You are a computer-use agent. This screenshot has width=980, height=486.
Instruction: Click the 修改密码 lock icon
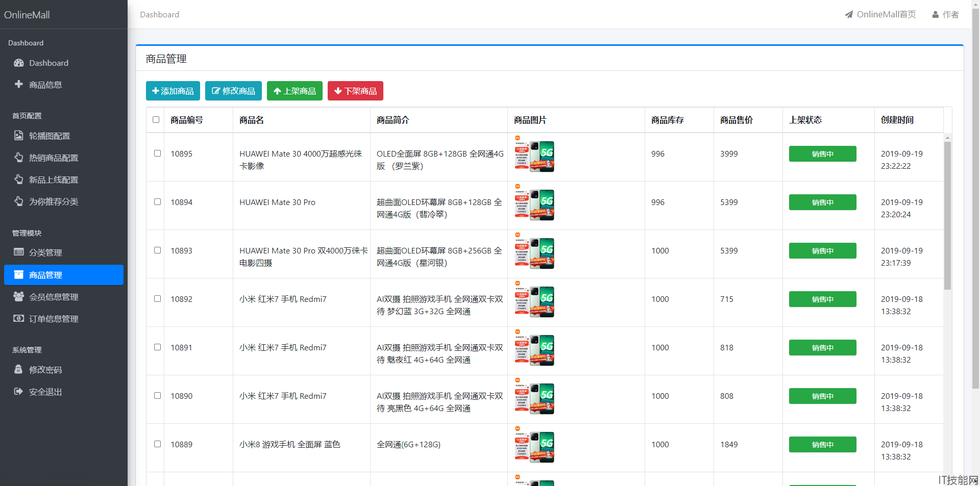coord(19,369)
